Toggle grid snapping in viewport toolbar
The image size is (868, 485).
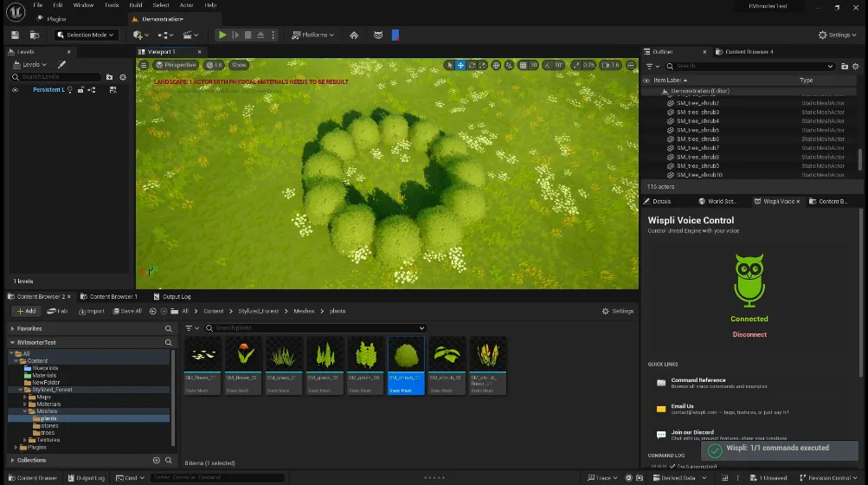[x=521, y=65]
